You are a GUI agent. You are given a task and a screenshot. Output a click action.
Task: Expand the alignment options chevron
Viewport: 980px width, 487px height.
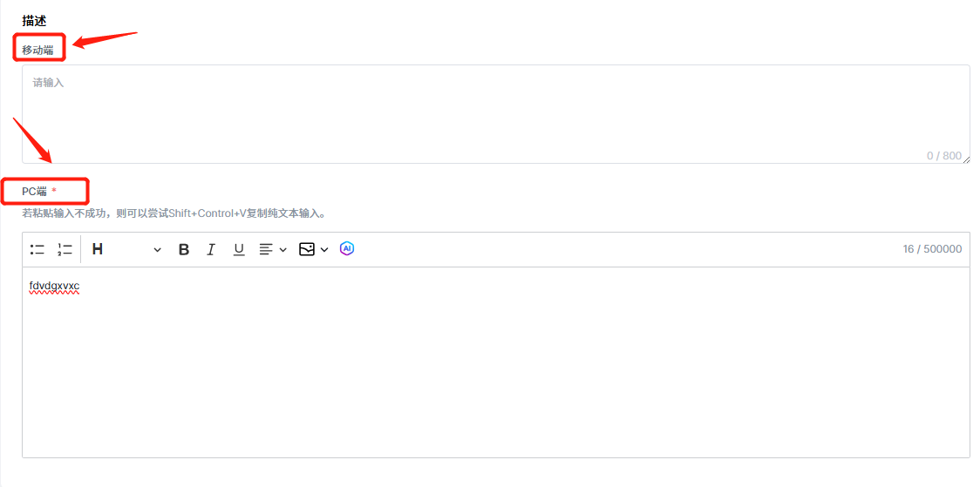tap(283, 250)
